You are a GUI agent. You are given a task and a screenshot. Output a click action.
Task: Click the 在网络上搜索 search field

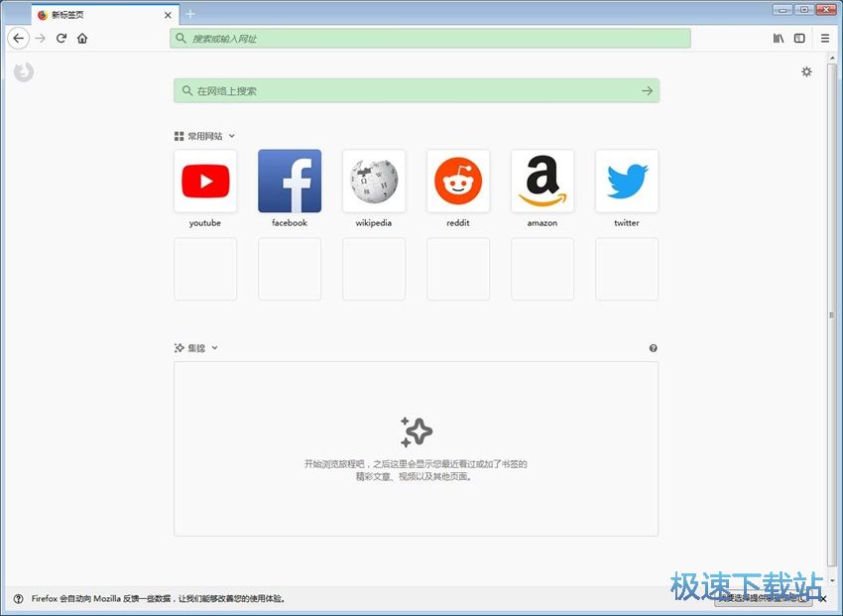click(417, 91)
